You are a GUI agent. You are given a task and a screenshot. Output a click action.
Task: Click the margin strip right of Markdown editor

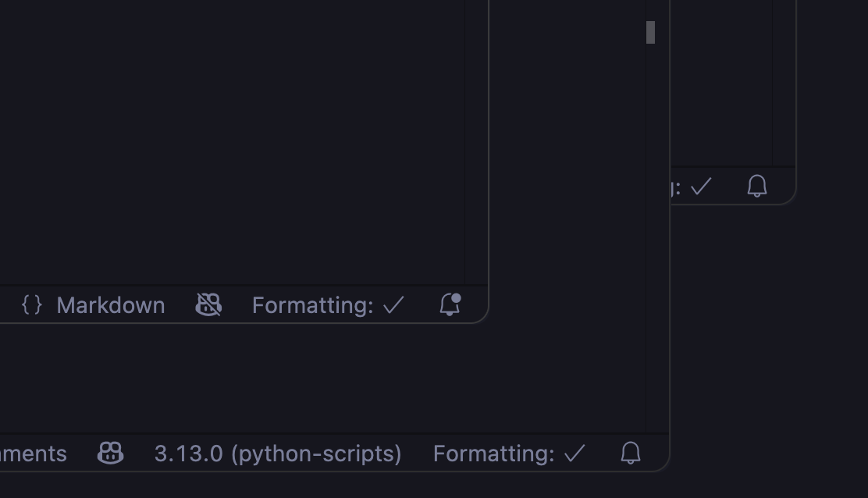click(x=476, y=141)
